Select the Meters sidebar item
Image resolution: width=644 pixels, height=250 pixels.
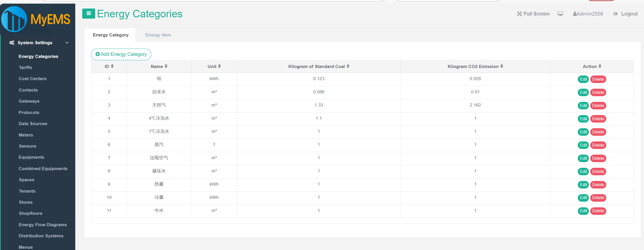tap(26, 135)
